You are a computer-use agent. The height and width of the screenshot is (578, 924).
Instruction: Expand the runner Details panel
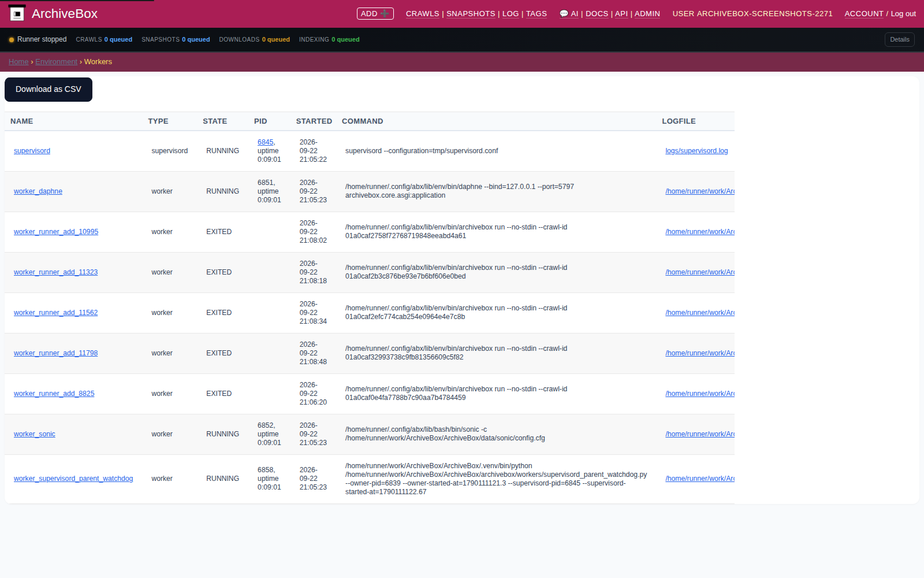(x=899, y=39)
